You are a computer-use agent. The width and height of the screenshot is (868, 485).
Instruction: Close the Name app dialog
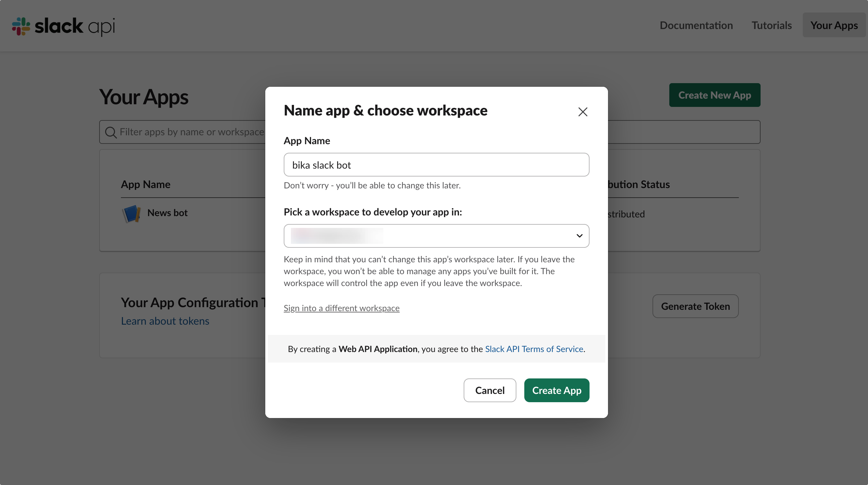click(x=583, y=112)
